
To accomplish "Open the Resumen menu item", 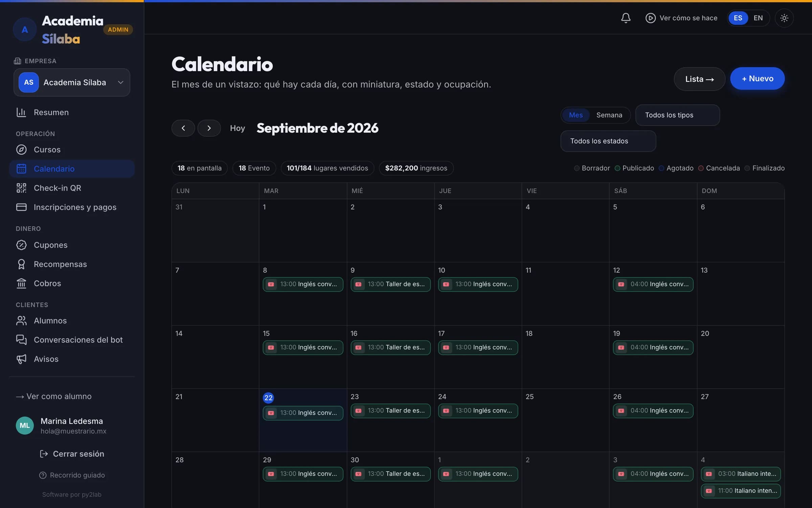I will point(72,112).
